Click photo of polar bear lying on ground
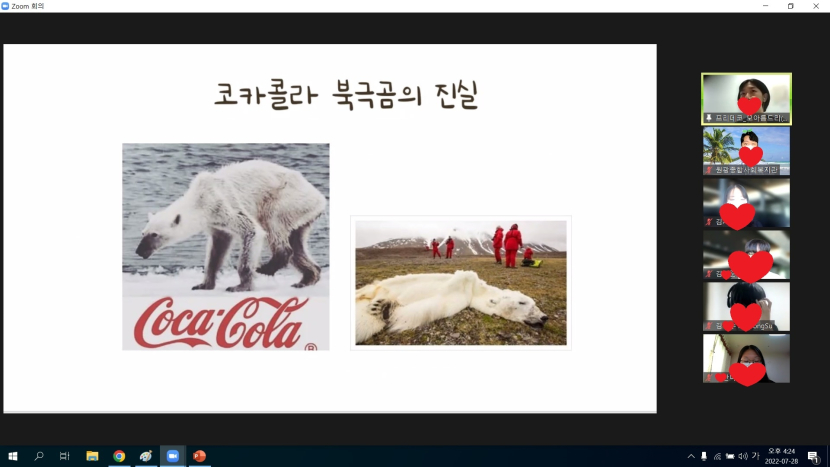 [461, 283]
